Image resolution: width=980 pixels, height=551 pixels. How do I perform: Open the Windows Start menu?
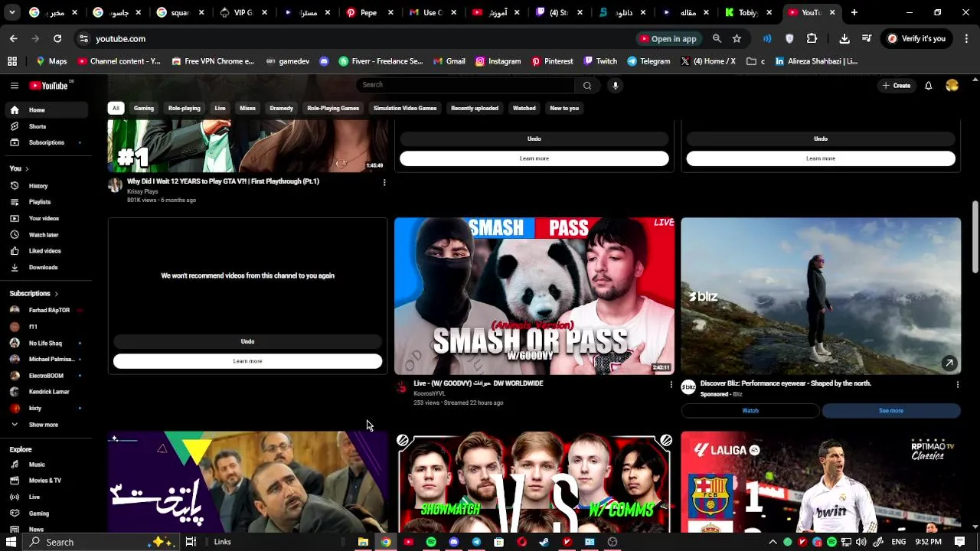point(11,542)
